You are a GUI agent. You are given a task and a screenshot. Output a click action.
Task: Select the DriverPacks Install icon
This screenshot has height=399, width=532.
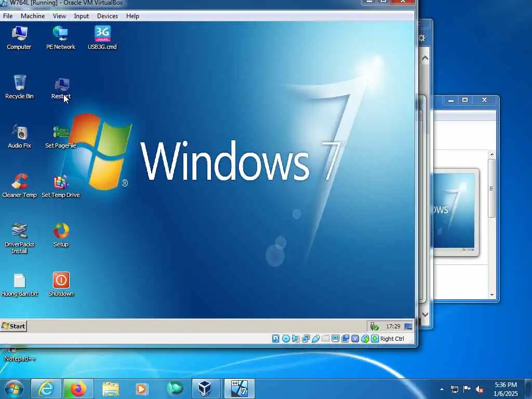coord(19,238)
